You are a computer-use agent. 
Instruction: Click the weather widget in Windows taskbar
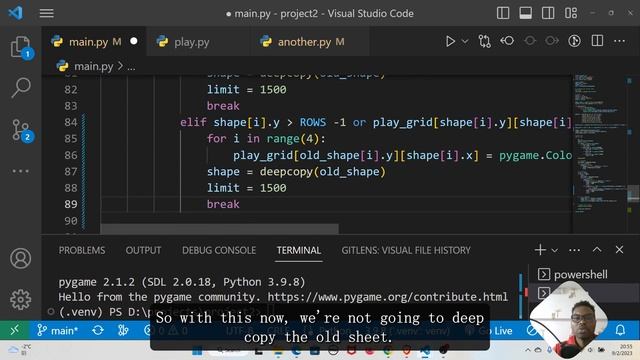[20, 349]
